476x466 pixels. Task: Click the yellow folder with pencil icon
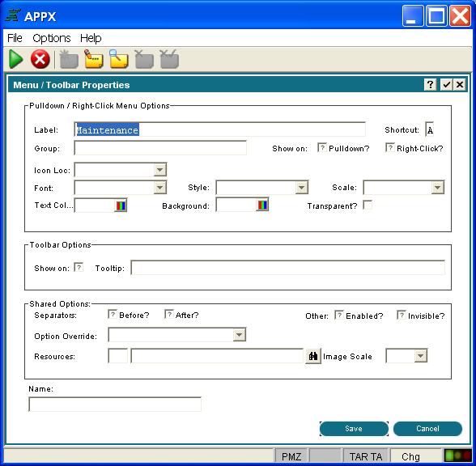pos(94,59)
